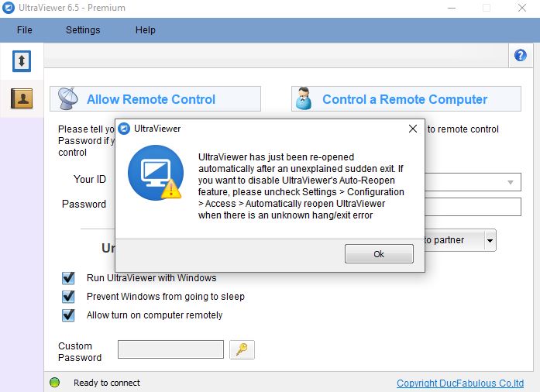
Task: Click the satellite dish icon beside Allow Remote Control
Action: [x=67, y=98]
